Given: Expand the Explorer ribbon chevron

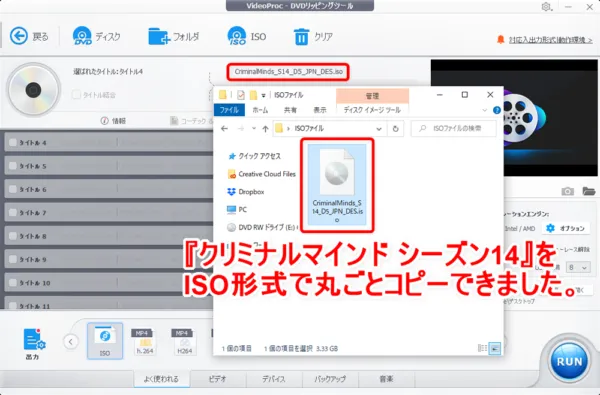Looking at the screenshot, I should [x=484, y=110].
